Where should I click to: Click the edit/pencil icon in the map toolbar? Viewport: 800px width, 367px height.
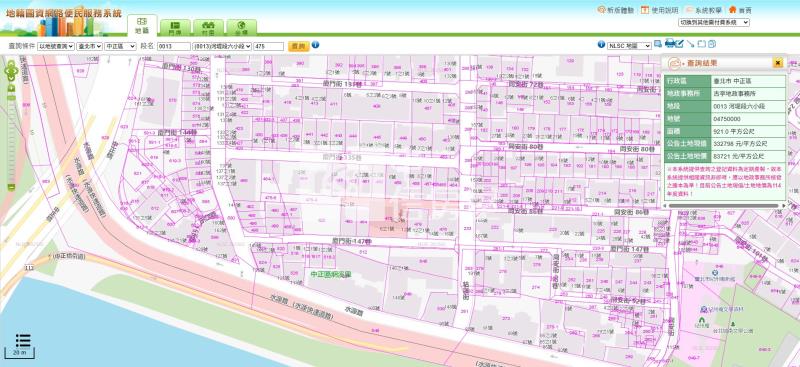coord(679,43)
